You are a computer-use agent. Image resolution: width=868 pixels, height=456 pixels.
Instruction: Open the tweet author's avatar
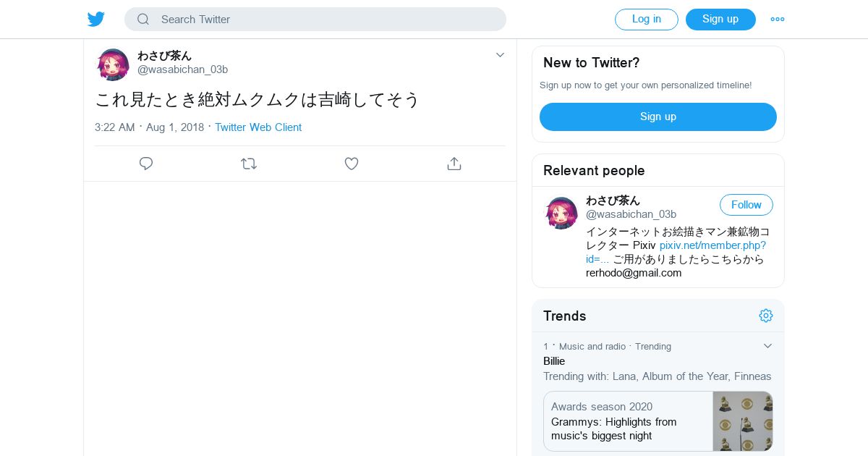[x=113, y=64]
